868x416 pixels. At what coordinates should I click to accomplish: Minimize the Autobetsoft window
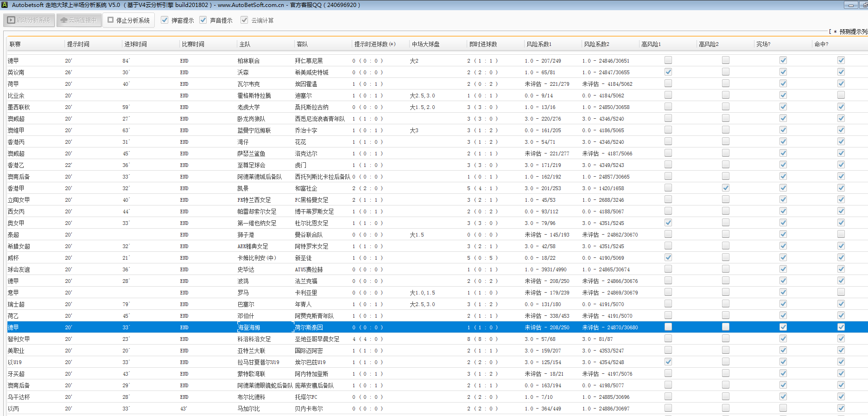[x=850, y=5]
